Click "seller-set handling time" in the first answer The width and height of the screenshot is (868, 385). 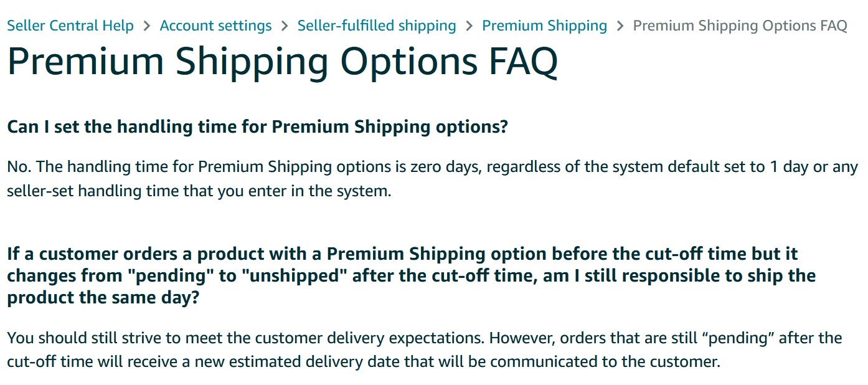coord(93,191)
